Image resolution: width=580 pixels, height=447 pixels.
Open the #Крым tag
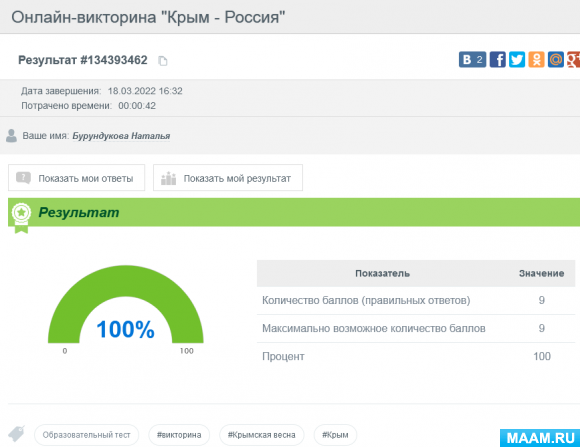click(335, 435)
